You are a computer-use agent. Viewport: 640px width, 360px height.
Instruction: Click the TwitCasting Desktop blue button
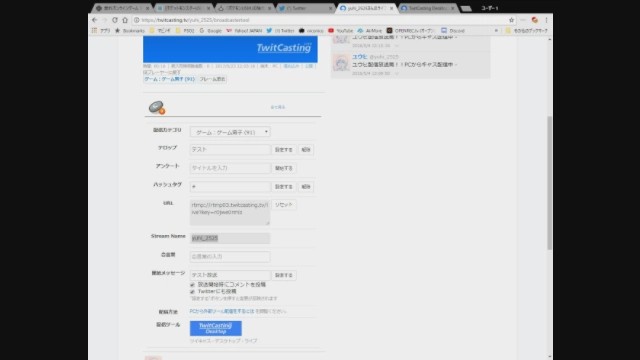pyautogui.click(x=216, y=328)
